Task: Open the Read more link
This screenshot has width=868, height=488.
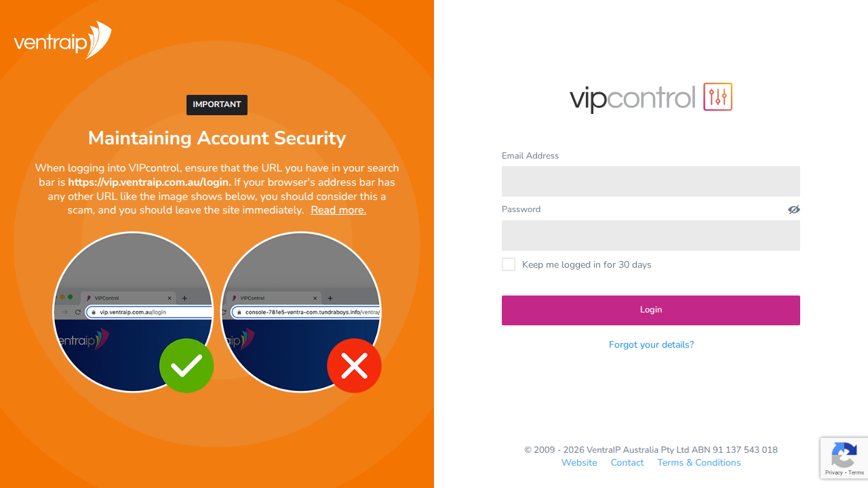Action: [338, 210]
